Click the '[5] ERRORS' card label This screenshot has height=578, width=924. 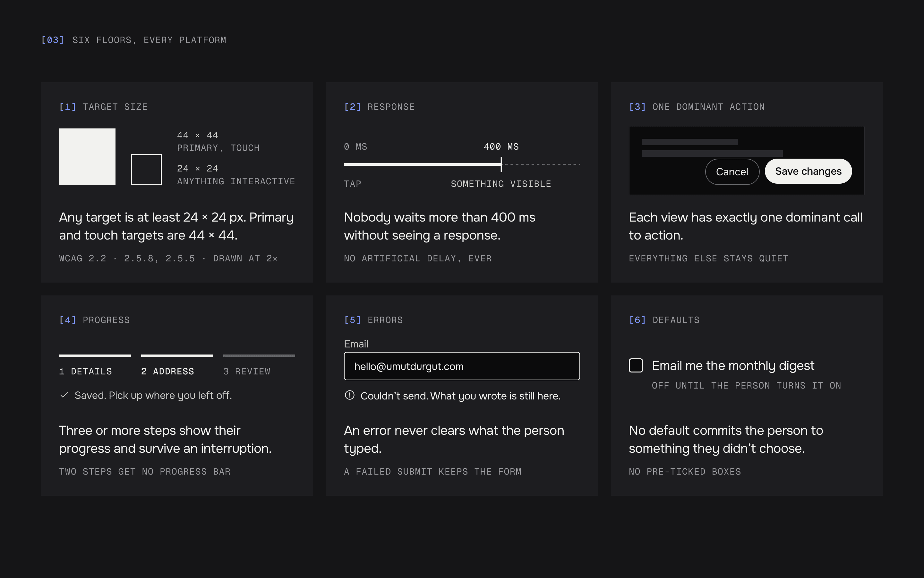[x=373, y=320]
